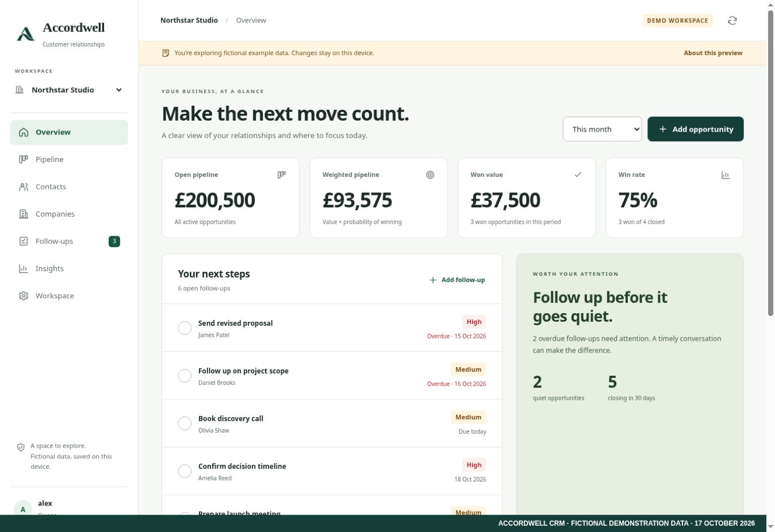Click the Won value checkmark icon
This screenshot has height=532, width=775.
[x=578, y=175]
